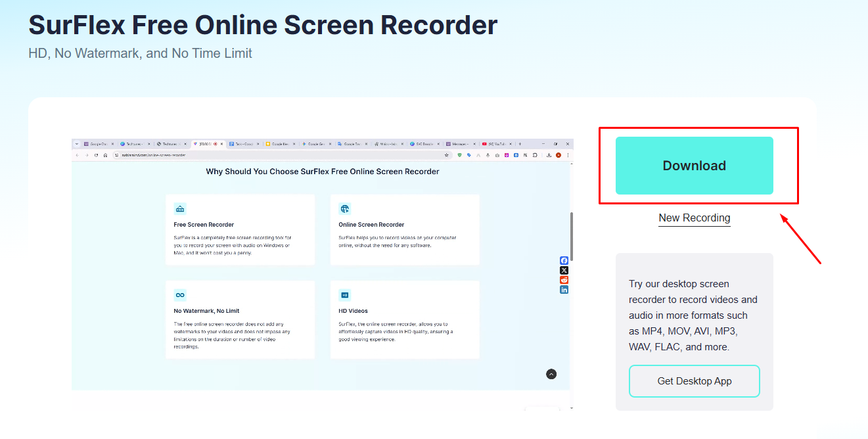Click the address bar in the preview browser
The height and width of the screenshot is (439, 868).
pyautogui.click(x=283, y=155)
